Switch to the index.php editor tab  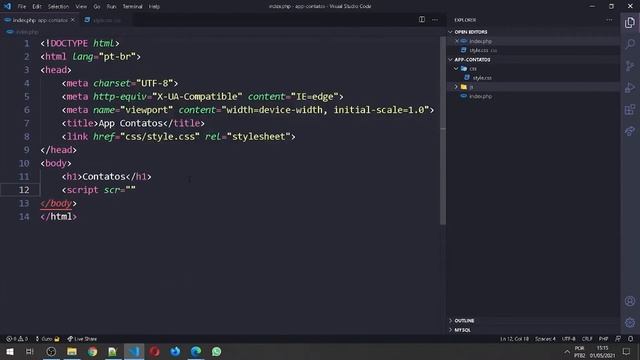click(40, 20)
